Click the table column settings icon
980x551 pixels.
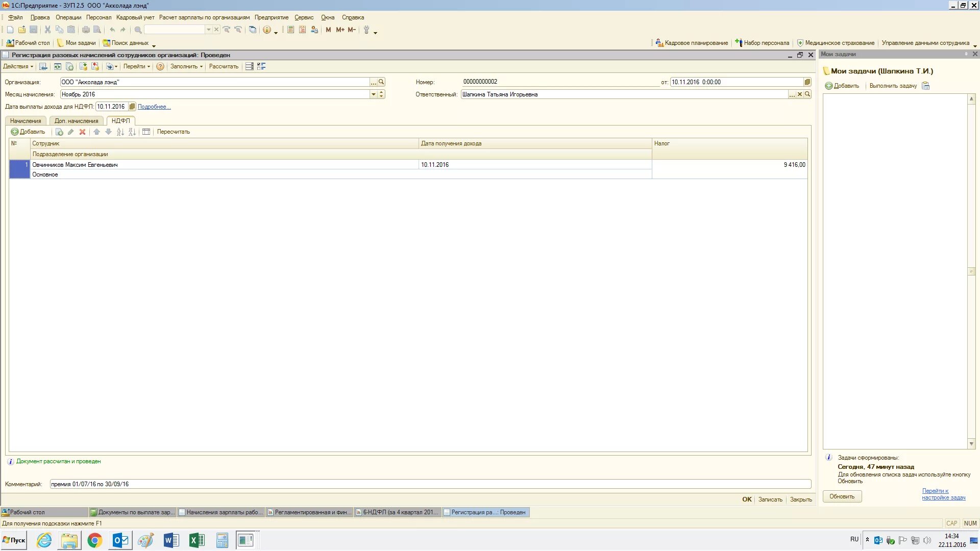[x=146, y=132]
